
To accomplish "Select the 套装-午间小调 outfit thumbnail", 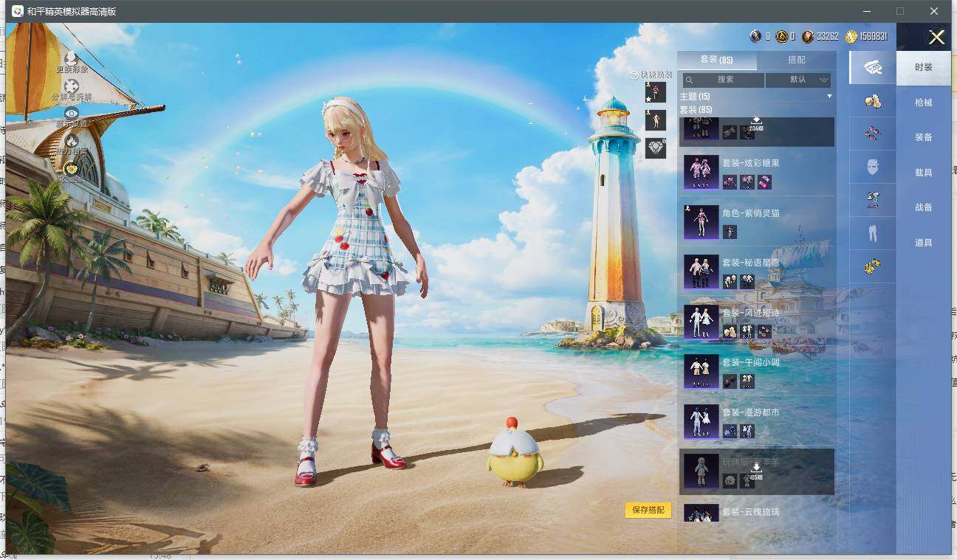I will (701, 372).
